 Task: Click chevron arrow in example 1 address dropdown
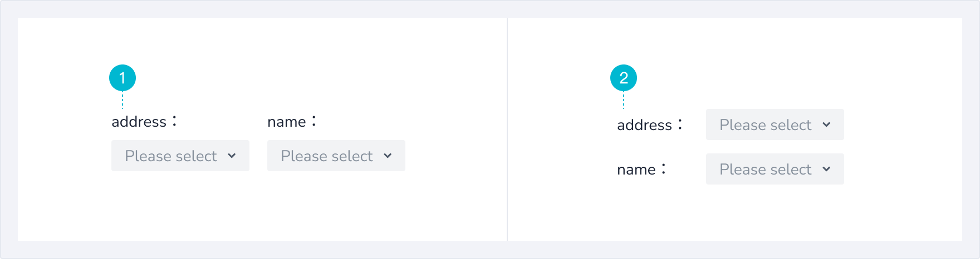point(232,156)
